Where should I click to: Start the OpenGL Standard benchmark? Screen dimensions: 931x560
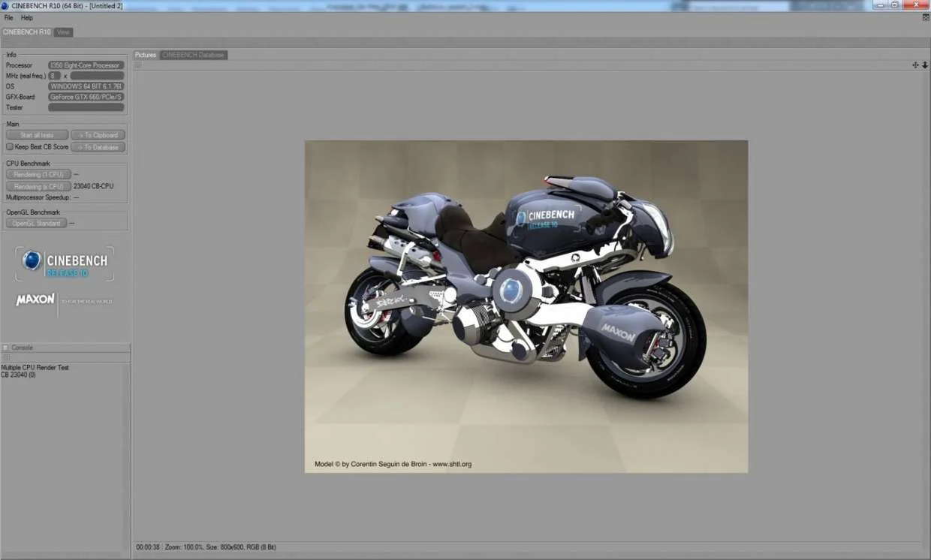tap(36, 223)
